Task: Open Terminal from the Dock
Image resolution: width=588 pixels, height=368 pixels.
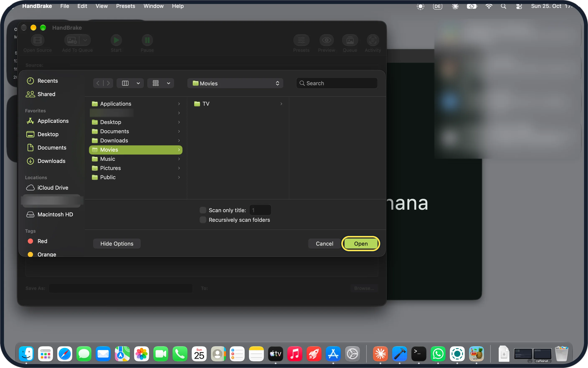Action: click(x=419, y=354)
